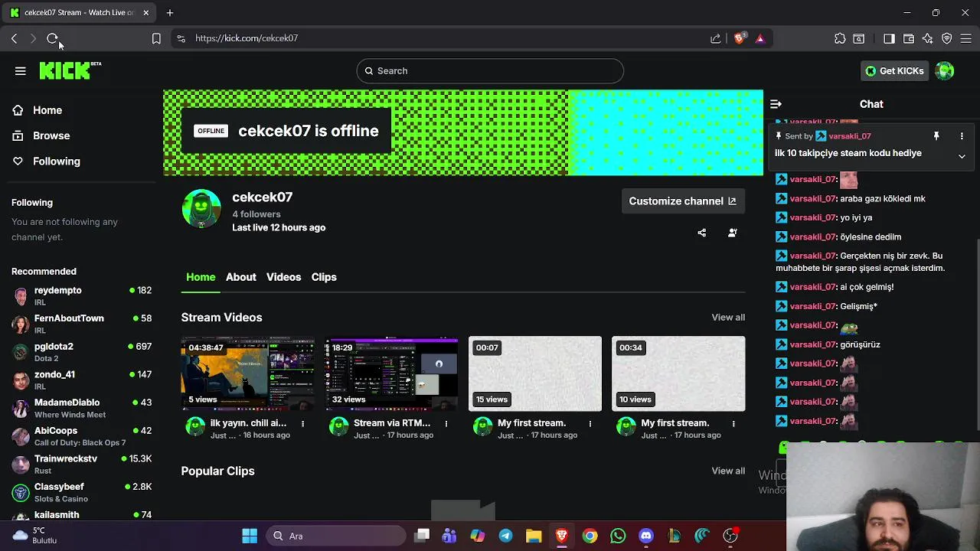This screenshot has height=551, width=980.
Task: Click Brave Shields lion icon
Action: (x=739, y=38)
